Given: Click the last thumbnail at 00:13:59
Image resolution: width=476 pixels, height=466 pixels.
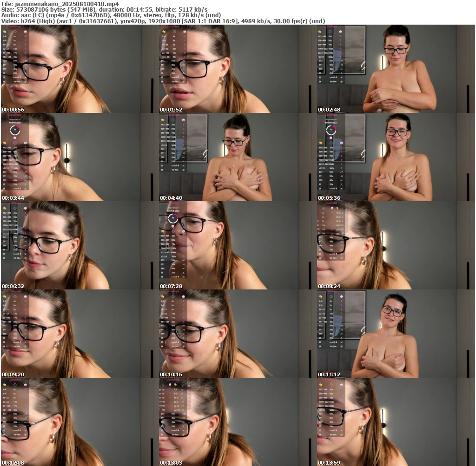Looking at the screenshot, I should [396, 422].
